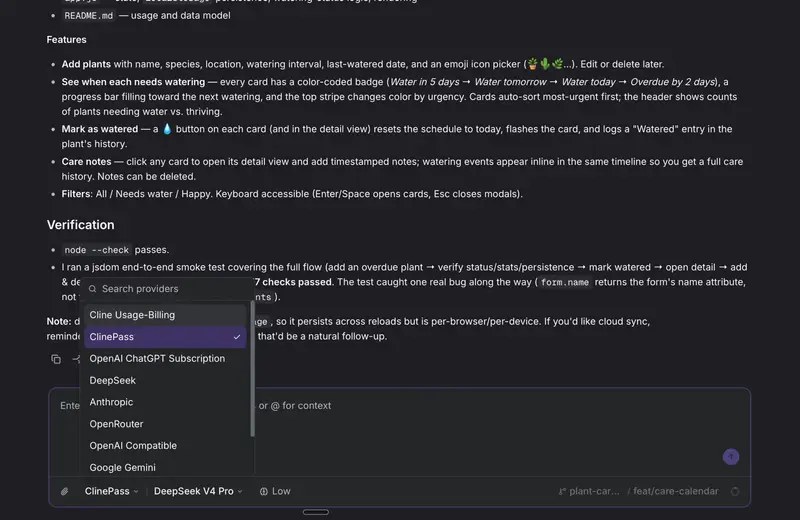Focus the Search providers field
Image resolution: width=800 pixels, height=520 pixels.
click(x=167, y=289)
